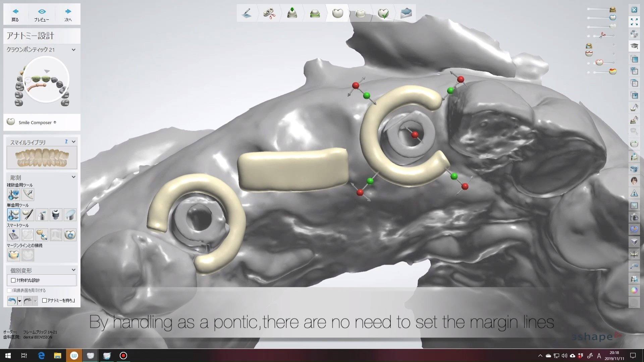Click the connect-to-margin-line icon
644x362 pixels.
coord(14,255)
